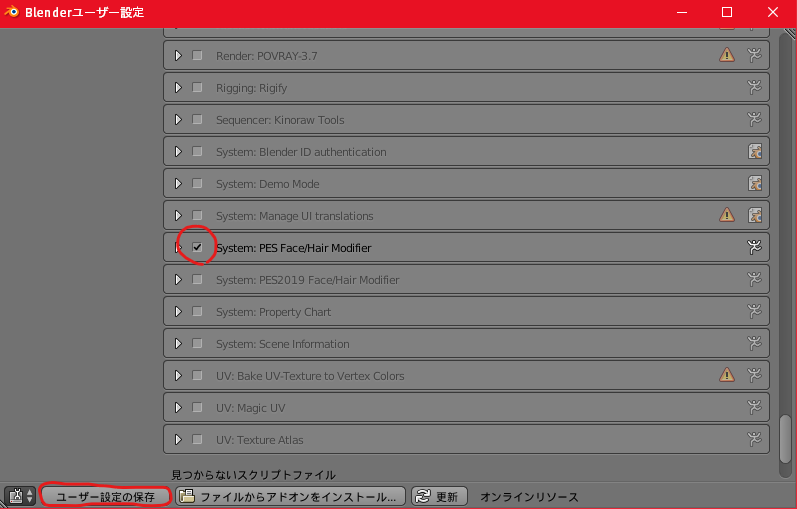The image size is (797, 509).
Task: Click 'System: PES Face/Hair Modifier' label text
Action: coord(294,248)
